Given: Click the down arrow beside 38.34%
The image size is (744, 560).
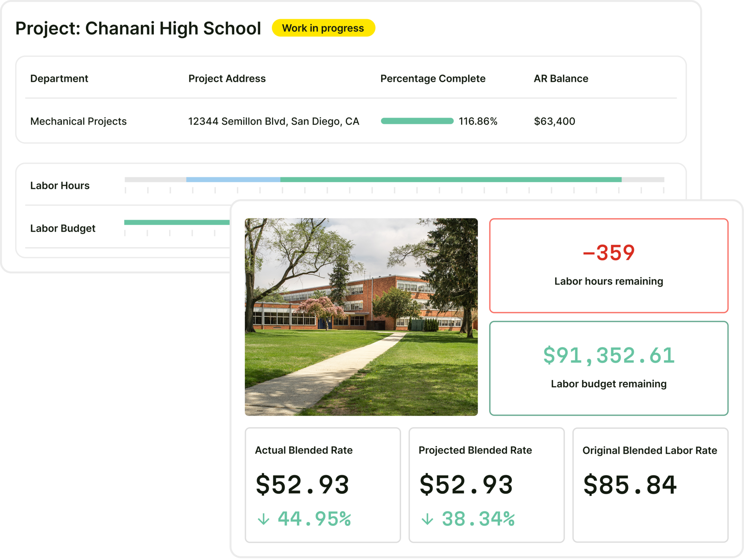Looking at the screenshot, I should (x=427, y=519).
